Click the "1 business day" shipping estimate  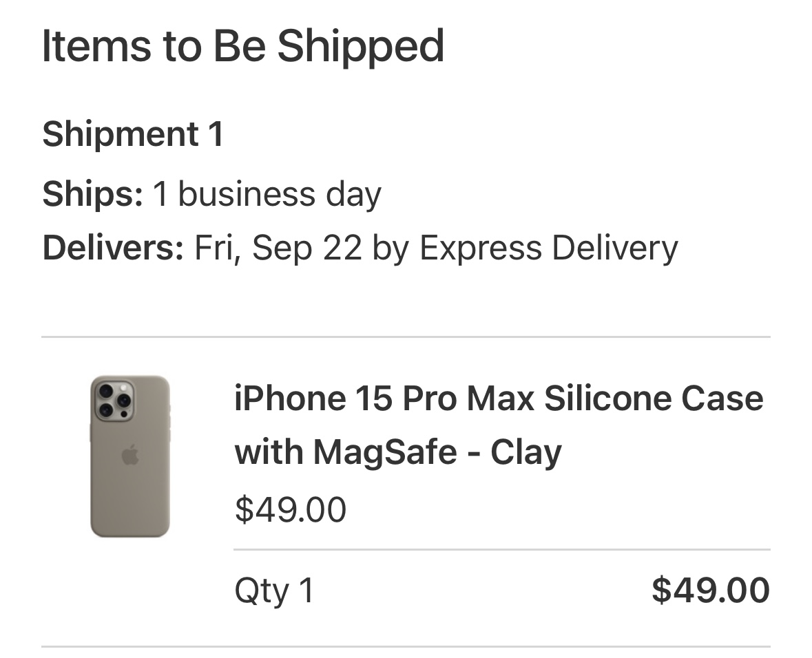click(x=267, y=194)
